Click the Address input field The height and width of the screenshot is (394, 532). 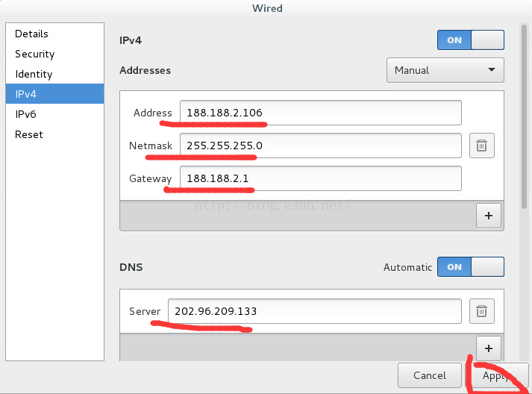tap(321, 113)
